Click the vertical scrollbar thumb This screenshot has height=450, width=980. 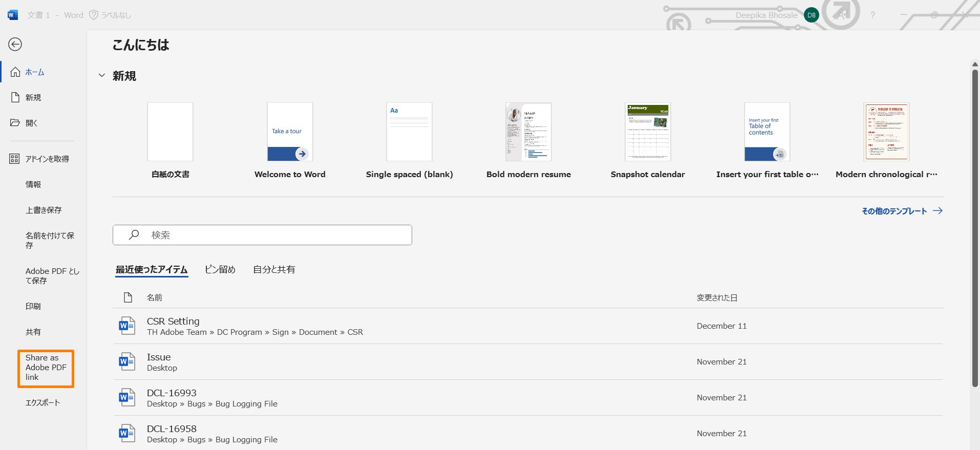(x=975, y=228)
